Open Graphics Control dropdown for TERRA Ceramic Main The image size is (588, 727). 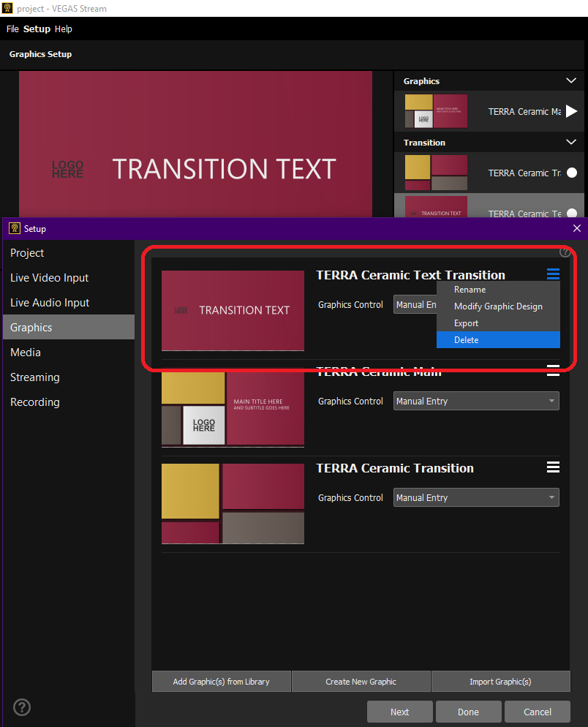(476, 401)
